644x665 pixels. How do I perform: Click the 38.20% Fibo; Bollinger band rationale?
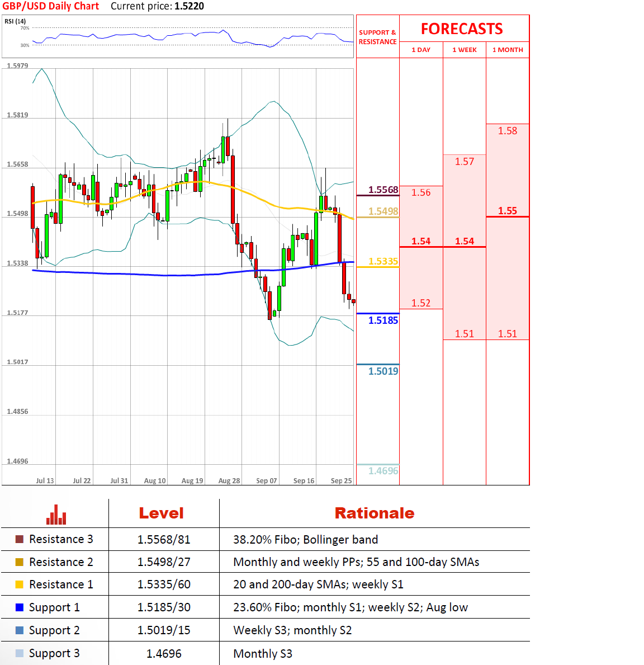point(305,540)
